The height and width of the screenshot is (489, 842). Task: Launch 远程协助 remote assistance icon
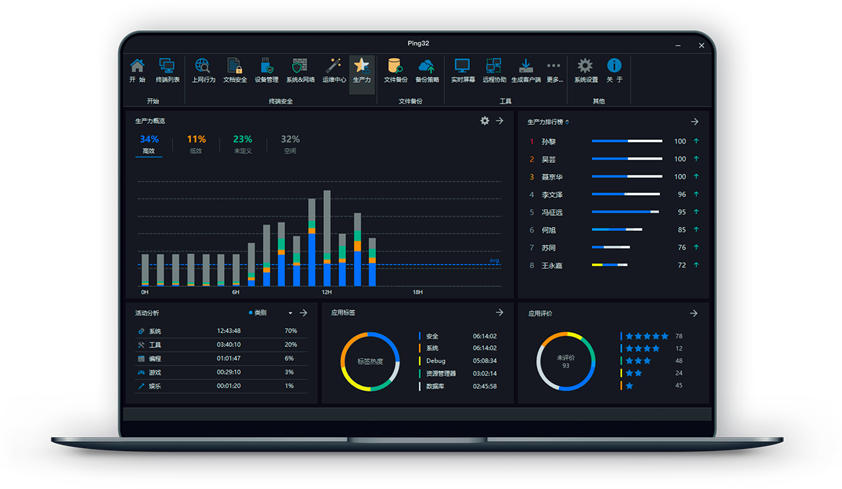(493, 67)
